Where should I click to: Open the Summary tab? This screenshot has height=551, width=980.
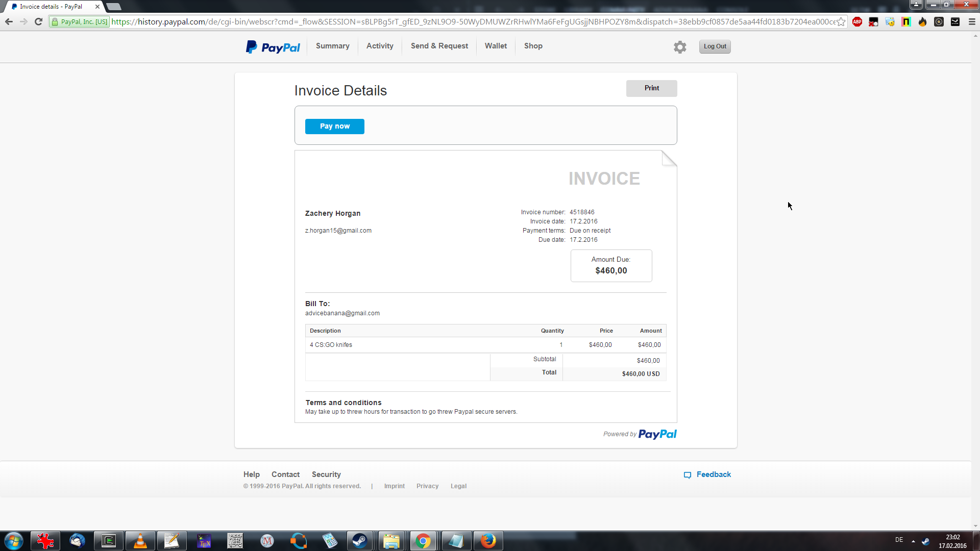332,46
